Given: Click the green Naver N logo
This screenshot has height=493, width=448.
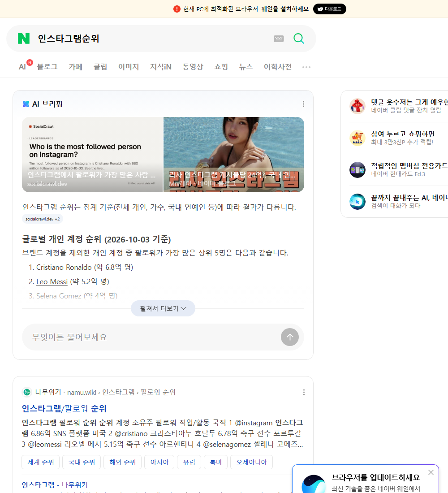Looking at the screenshot, I should point(24,39).
